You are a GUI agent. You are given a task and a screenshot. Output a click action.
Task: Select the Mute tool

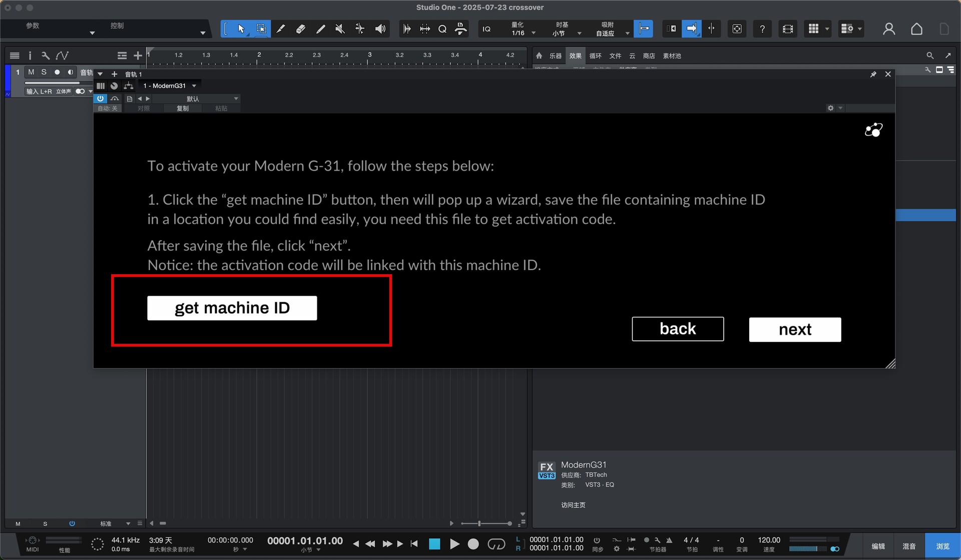(340, 29)
